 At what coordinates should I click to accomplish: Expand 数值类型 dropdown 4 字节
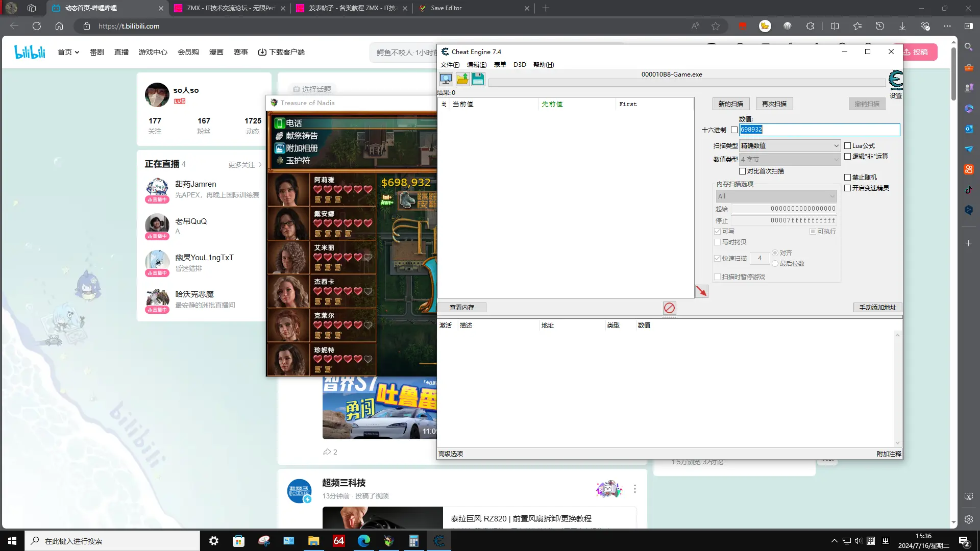[790, 160]
